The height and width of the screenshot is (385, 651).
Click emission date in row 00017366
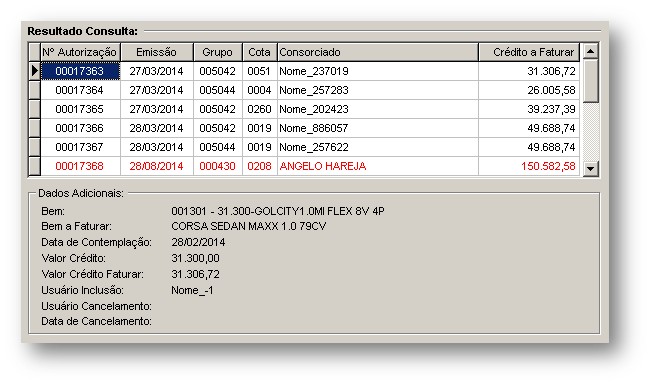click(157, 128)
